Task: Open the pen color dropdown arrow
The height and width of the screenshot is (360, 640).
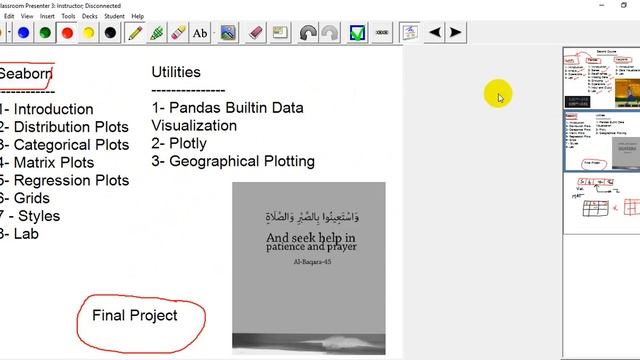Action: click(x=10, y=33)
